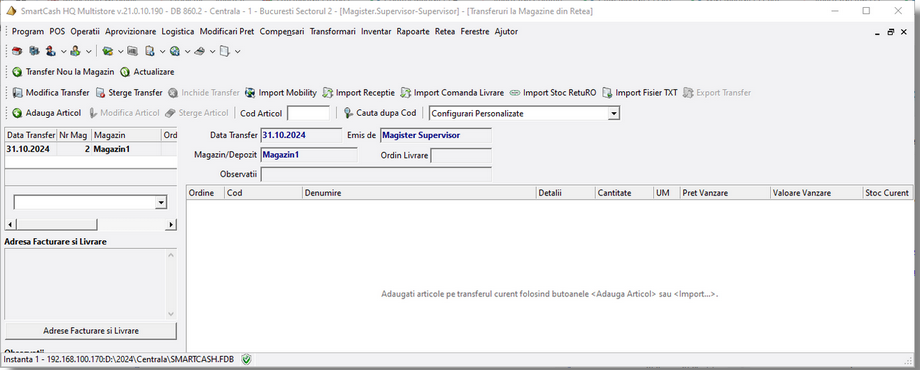Click the blank document page toolbar icon

[224, 52]
